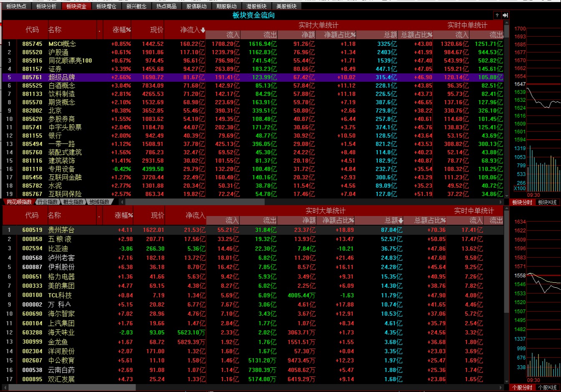Select 美的集团 stock row
Screen dimensions: 561x392
[253, 286]
